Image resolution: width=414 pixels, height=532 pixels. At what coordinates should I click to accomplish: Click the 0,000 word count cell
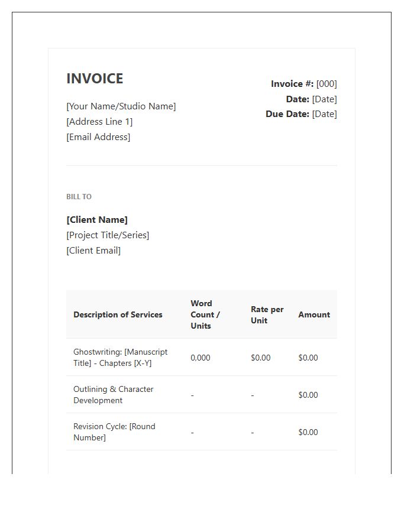pyautogui.click(x=200, y=358)
